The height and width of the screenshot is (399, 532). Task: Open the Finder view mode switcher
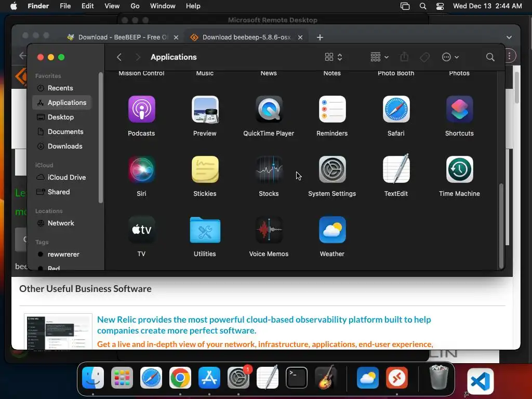[334, 57]
